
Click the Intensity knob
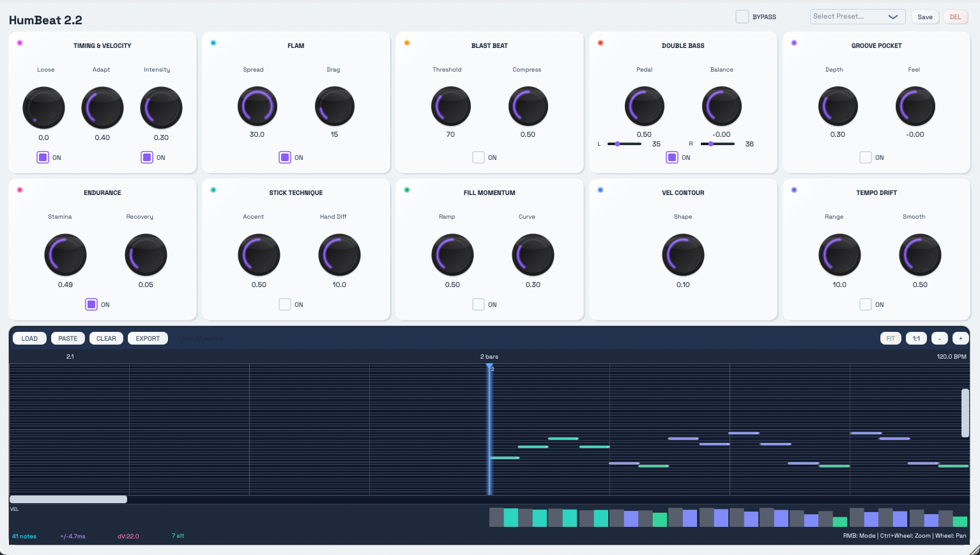[x=161, y=107]
